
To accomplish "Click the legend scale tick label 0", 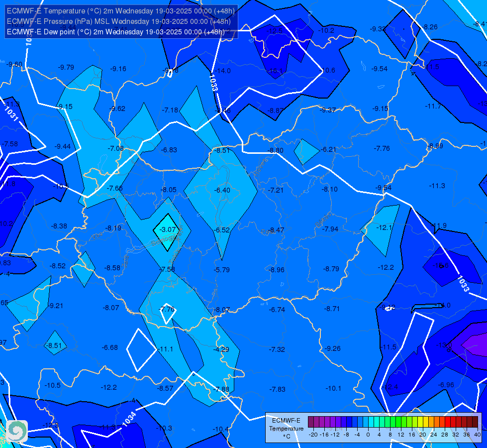I will click(368, 435).
